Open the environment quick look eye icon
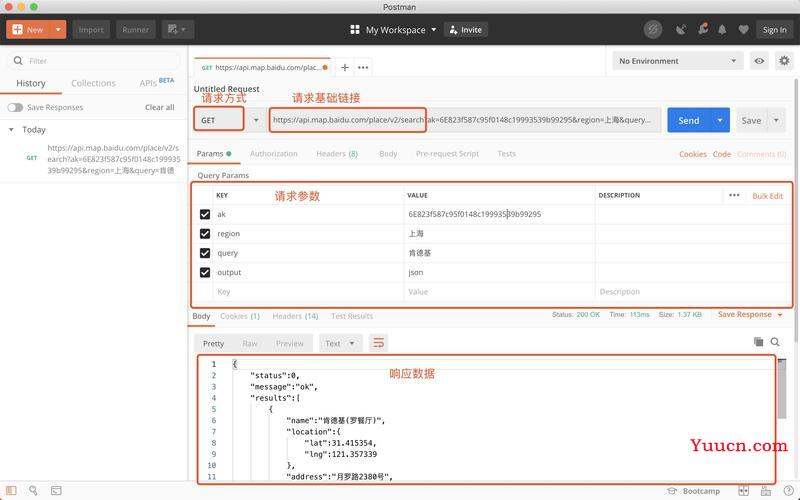This screenshot has height=500, width=800. click(759, 61)
